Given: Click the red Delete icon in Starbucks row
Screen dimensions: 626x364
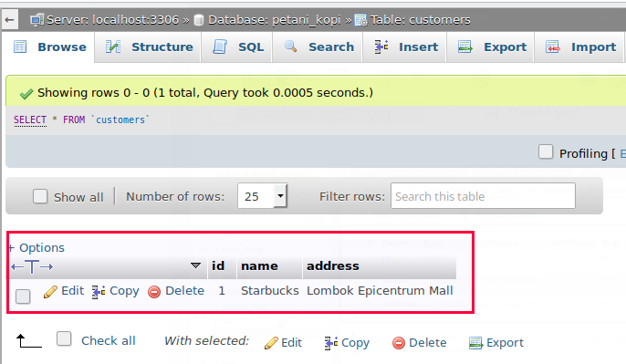Looking at the screenshot, I should click(x=154, y=292).
